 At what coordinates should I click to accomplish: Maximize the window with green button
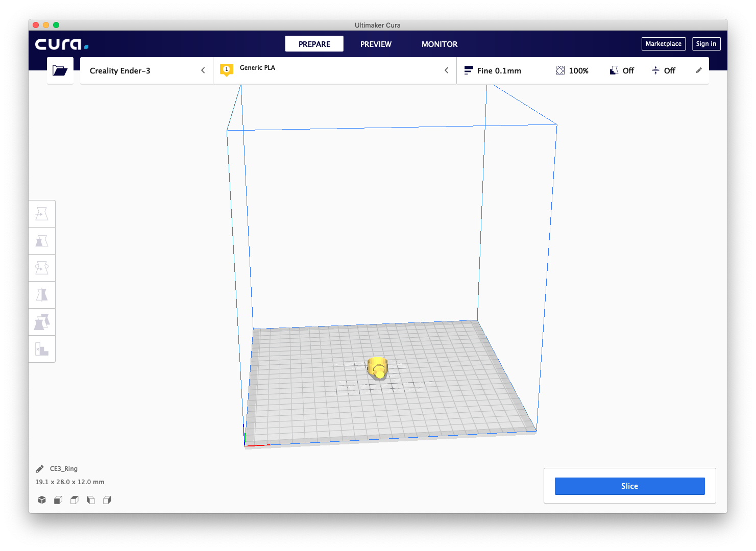pos(56,25)
